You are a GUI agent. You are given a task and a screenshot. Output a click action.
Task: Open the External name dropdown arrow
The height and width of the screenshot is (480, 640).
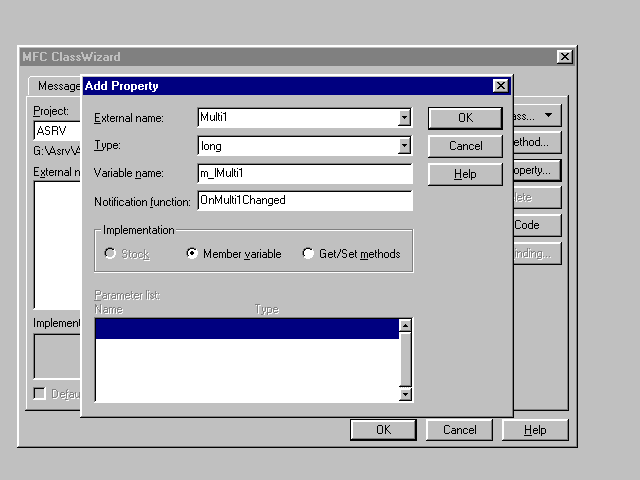(404, 118)
